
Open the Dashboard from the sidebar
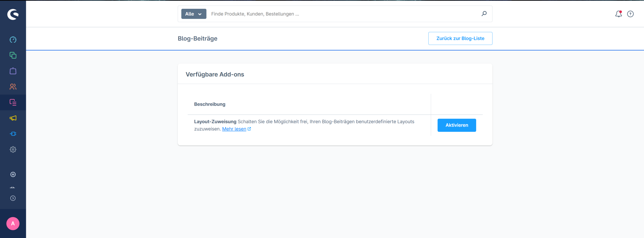(13, 40)
